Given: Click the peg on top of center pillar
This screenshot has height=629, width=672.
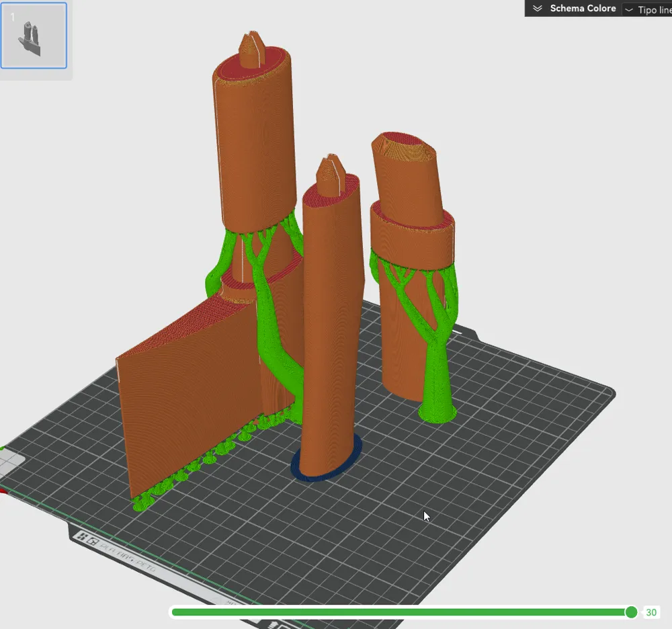Looking at the screenshot, I should (330, 169).
